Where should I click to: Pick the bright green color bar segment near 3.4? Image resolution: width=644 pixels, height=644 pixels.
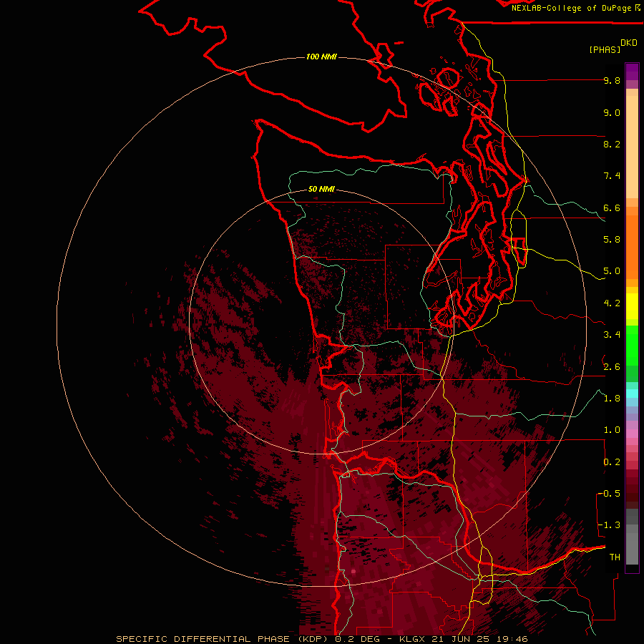[x=632, y=345]
